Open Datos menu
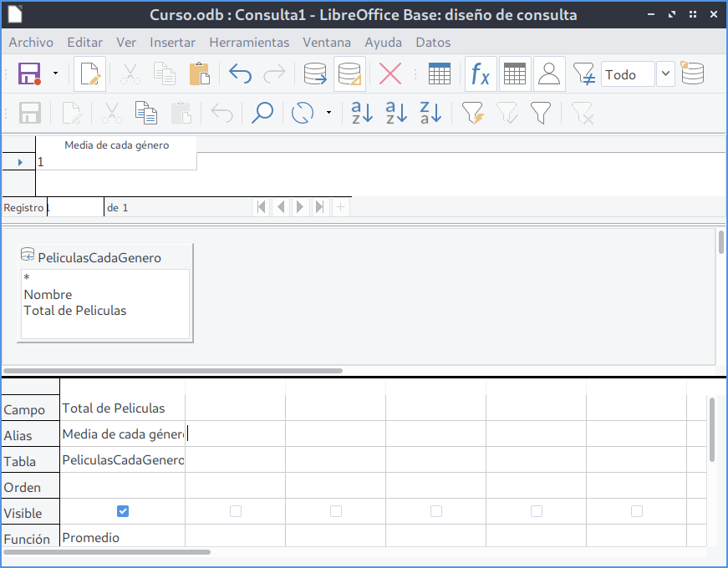 [x=433, y=43]
